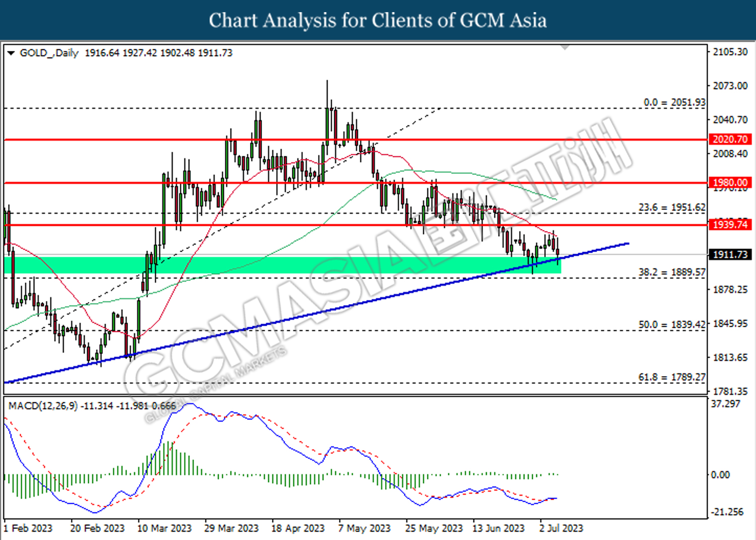Click the MACD scale value 37.297
Image resolution: width=756 pixels, height=540 pixels.
(725, 404)
